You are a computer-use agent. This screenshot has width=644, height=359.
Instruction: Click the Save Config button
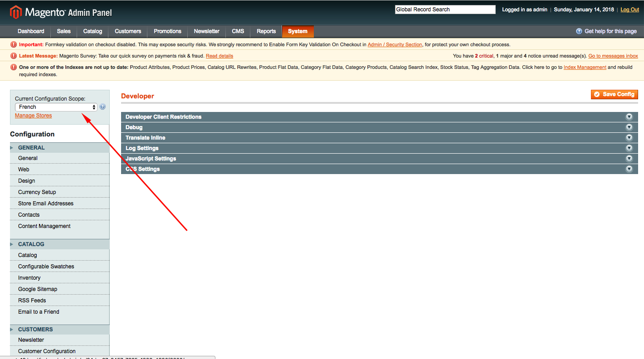click(x=615, y=94)
